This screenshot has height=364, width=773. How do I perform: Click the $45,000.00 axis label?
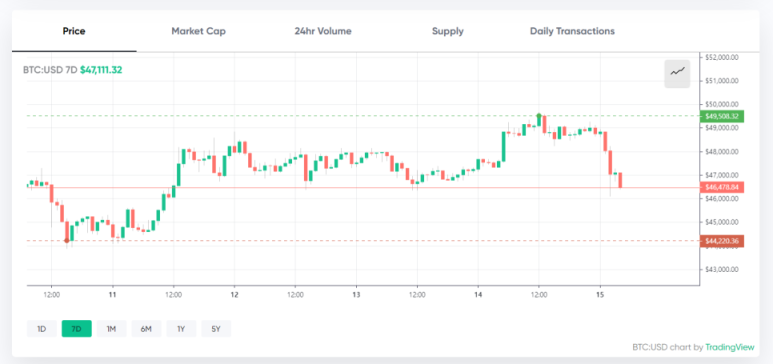pyautogui.click(x=722, y=222)
